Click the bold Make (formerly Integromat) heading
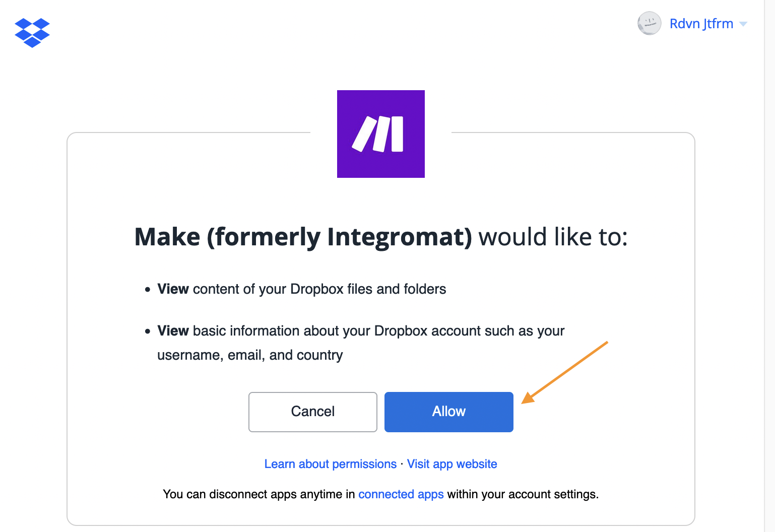Image resolution: width=775 pixels, height=532 pixels. coord(303,237)
